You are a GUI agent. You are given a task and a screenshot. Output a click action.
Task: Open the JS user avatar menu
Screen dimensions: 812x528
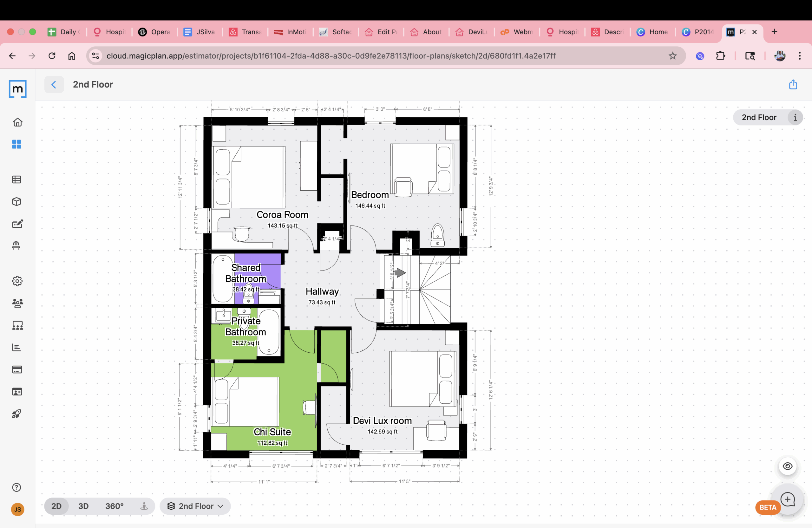17,510
